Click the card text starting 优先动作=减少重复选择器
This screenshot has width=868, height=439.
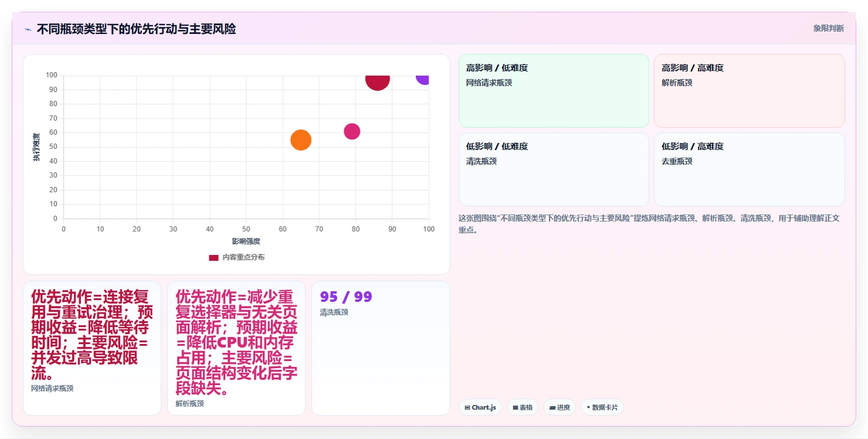click(x=236, y=343)
